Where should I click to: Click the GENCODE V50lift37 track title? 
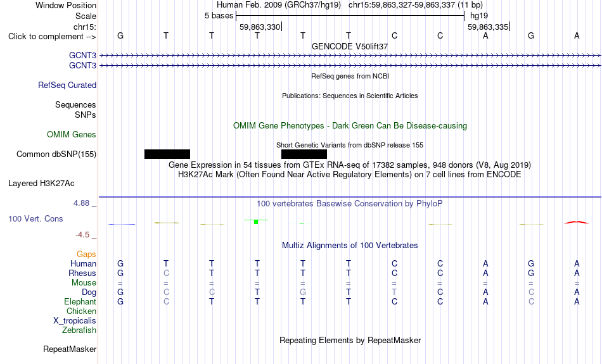click(350, 46)
